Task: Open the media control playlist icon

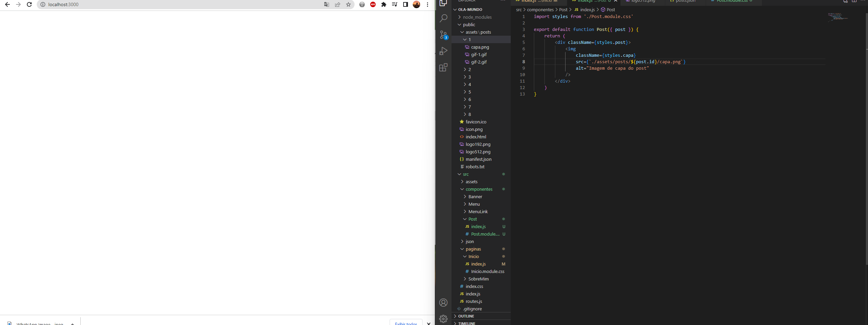Action: [x=395, y=4]
